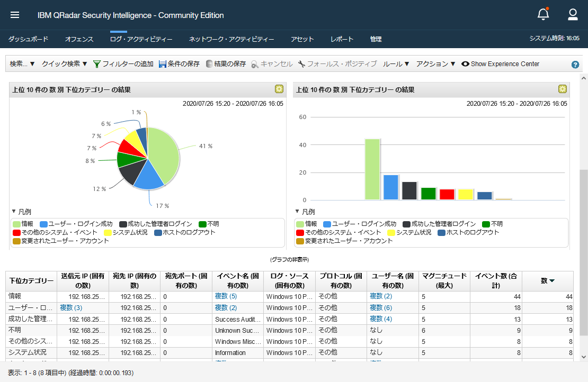
Task: Click the (グラフの非表示) link to hide charts
Action: pyautogui.click(x=290, y=260)
